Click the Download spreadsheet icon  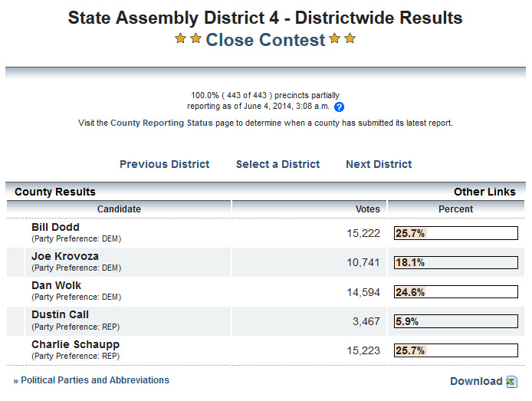tap(511, 382)
